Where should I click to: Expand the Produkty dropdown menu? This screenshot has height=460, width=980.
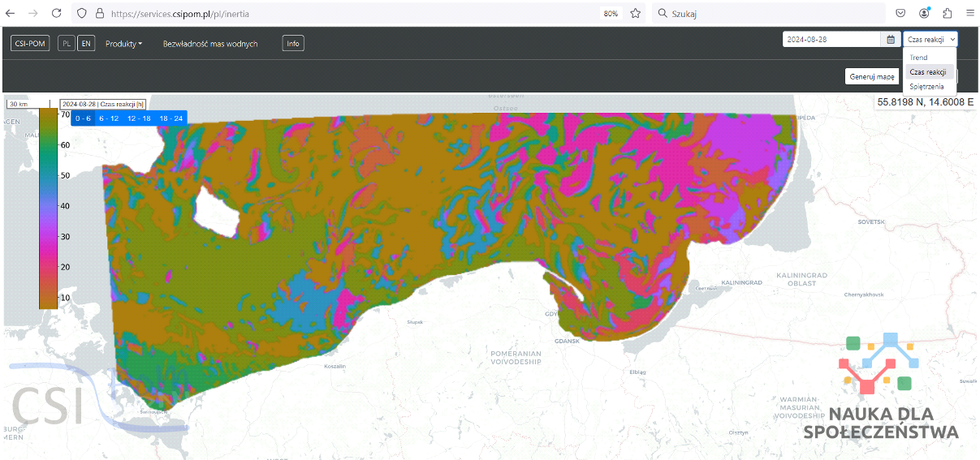click(x=123, y=44)
